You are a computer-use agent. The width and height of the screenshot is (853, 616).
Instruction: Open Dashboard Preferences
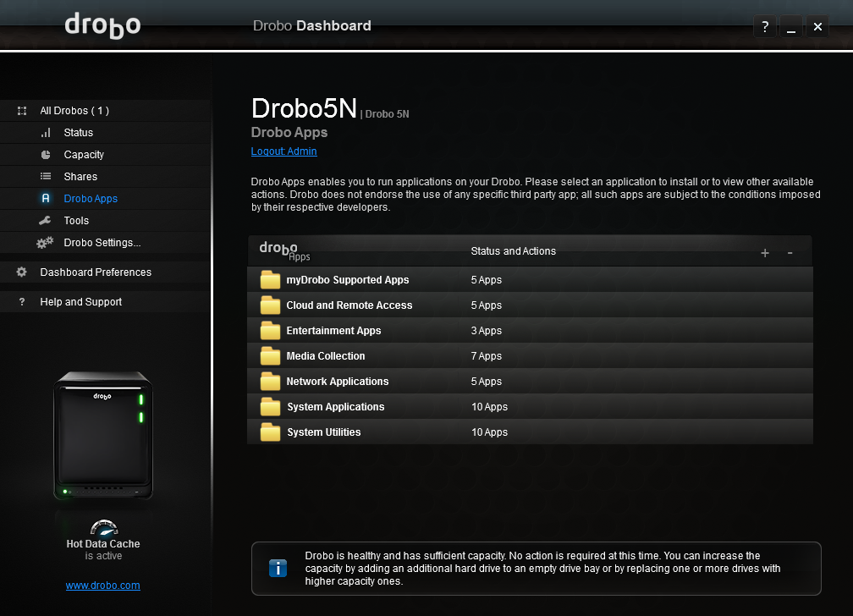[104, 272]
